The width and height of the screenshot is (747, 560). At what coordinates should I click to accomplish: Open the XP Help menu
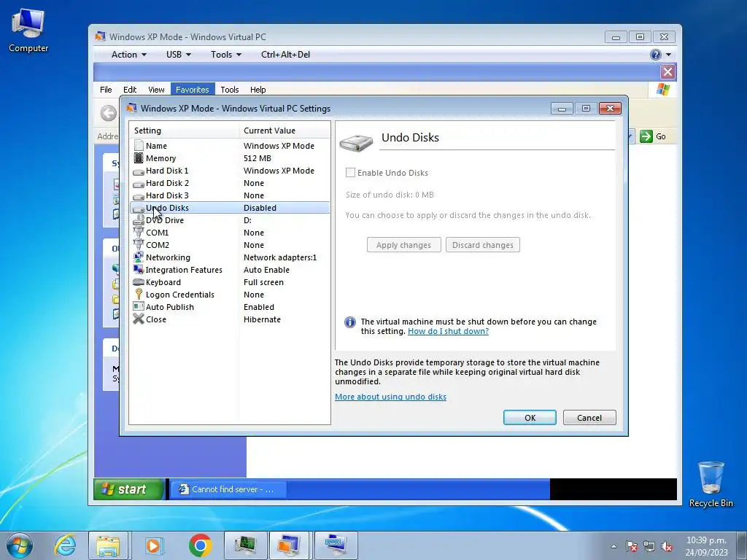tap(258, 90)
